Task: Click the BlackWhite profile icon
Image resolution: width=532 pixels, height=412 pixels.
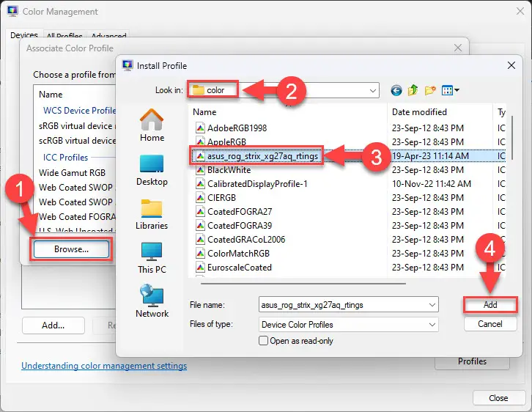Action: (200, 169)
